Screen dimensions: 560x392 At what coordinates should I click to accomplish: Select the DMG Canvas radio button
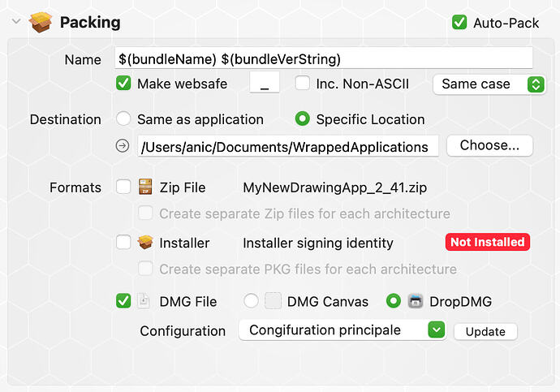251,301
